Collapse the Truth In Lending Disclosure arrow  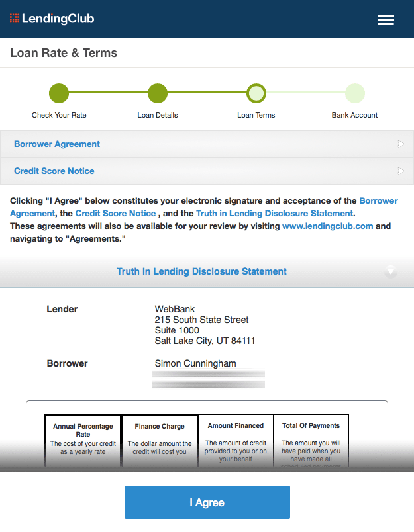391,272
